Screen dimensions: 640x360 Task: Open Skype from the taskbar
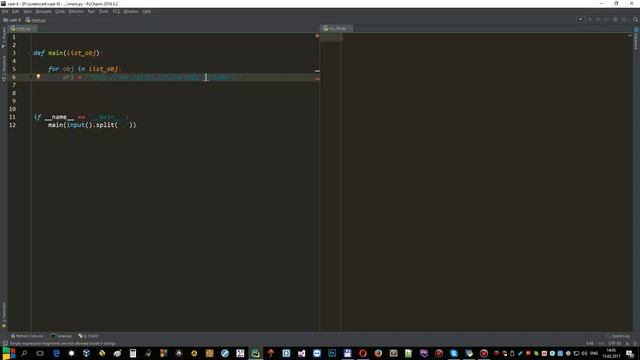pyautogui.click(x=454, y=353)
